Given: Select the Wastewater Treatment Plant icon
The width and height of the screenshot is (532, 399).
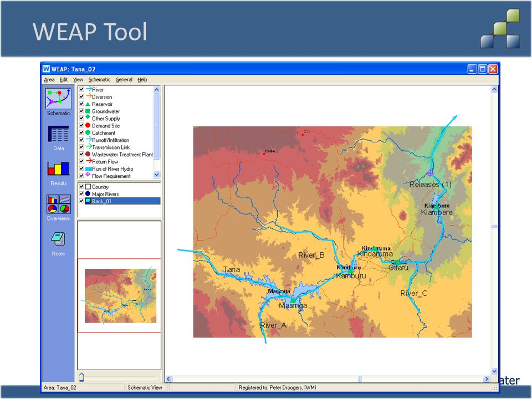Looking at the screenshot, I should click(x=88, y=154).
